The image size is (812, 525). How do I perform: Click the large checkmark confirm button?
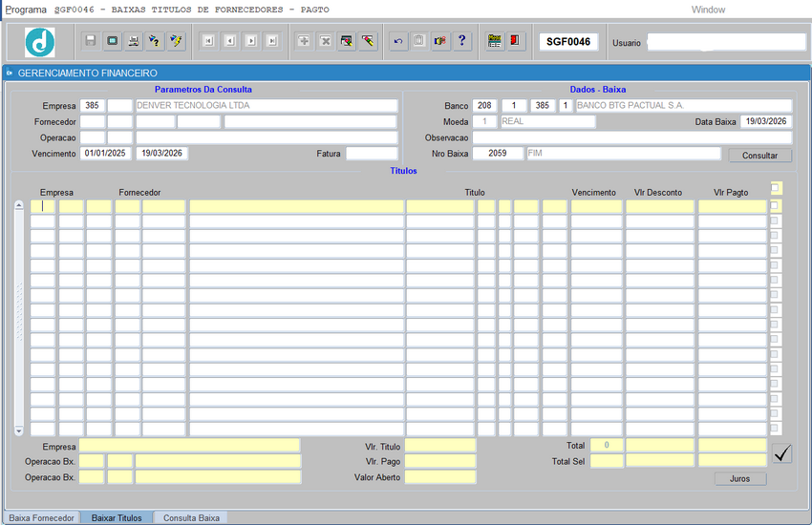(782, 453)
